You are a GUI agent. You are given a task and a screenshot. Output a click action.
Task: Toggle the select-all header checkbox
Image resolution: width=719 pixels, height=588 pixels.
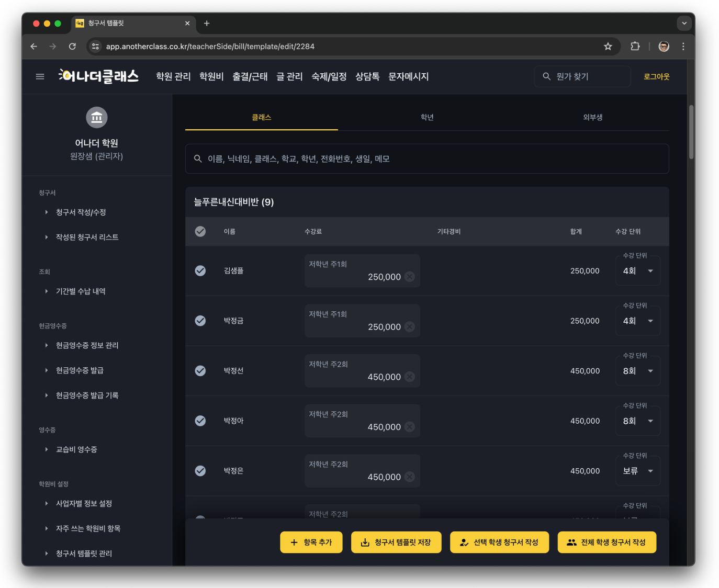click(200, 231)
